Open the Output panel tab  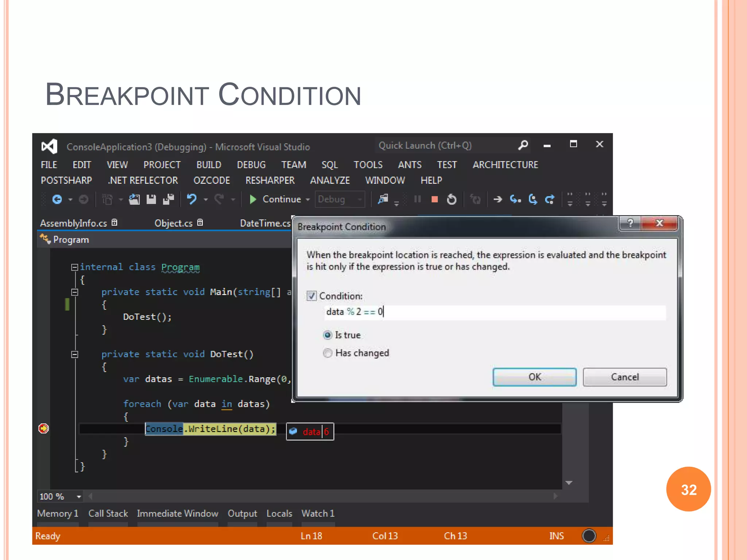click(x=243, y=513)
